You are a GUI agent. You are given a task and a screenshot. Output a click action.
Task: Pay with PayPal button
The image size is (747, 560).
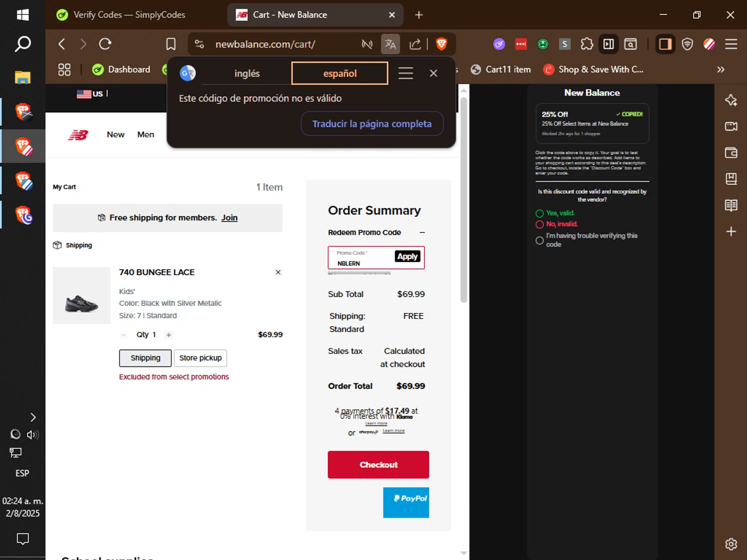pos(406,502)
